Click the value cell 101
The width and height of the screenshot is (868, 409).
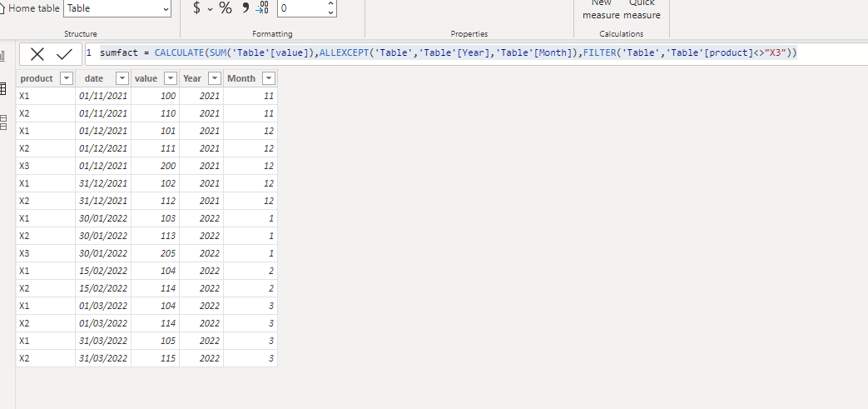[155, 131]
